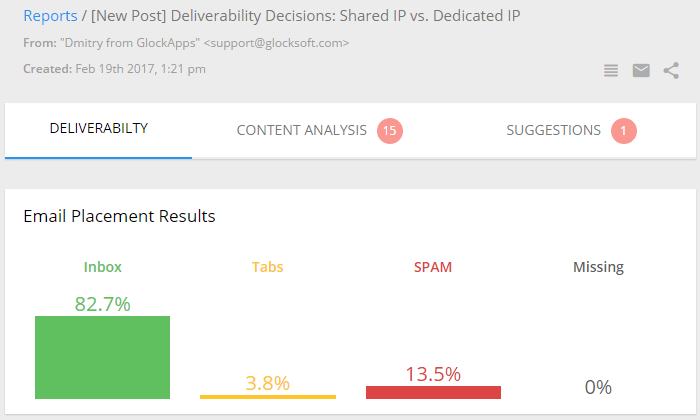The width and height of the screenshot is (700, 420).
Task: Click the 1 badge on Suggestions
Action: click(624, 131)
